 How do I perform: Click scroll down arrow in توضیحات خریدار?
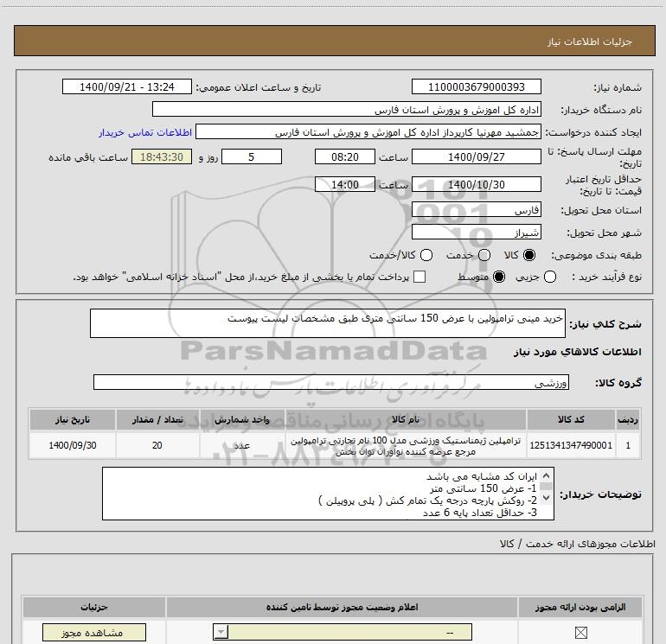pyautogui.click(x=546, y=498)
